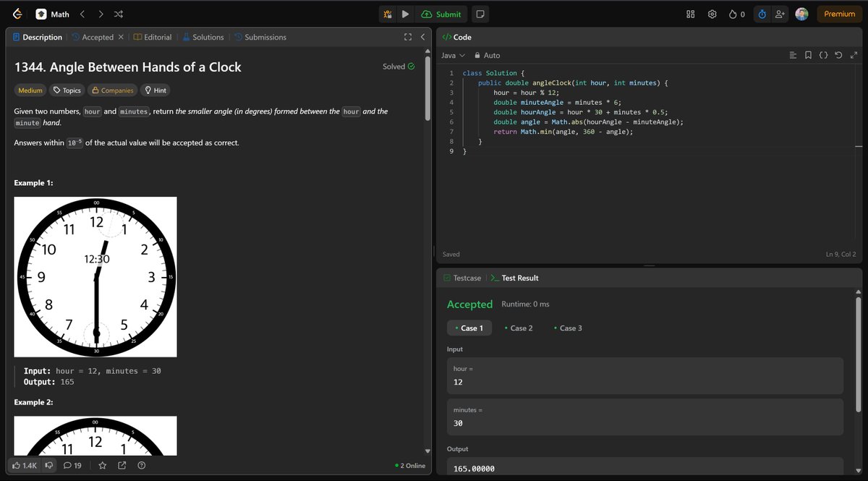Click the Solved status check
Viewport: 868px width, 481px height.
399,67
